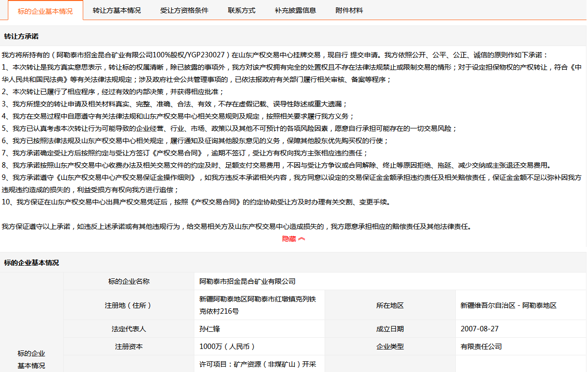This screenshot has width=588, height=372.
Task: Click the 法定代表人 label cell
Action: [x=129, y=329]
